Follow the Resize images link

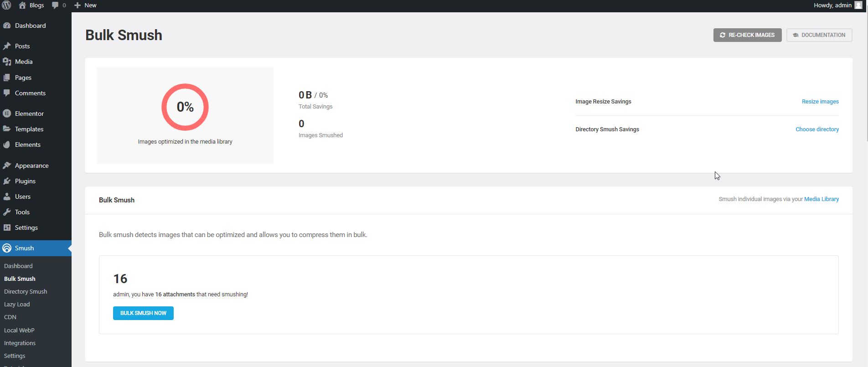coord(820,102)
